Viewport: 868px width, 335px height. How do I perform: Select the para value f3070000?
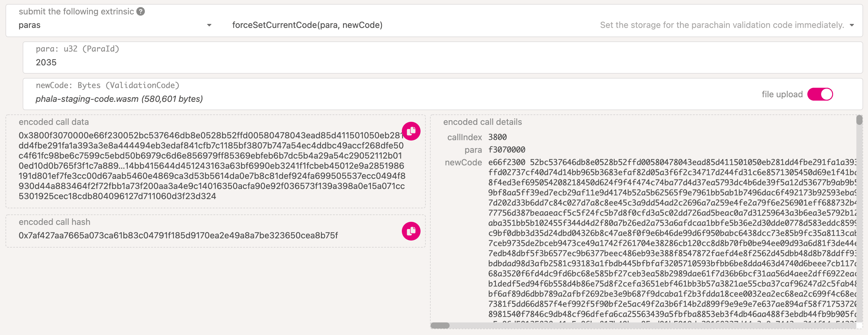507,150
